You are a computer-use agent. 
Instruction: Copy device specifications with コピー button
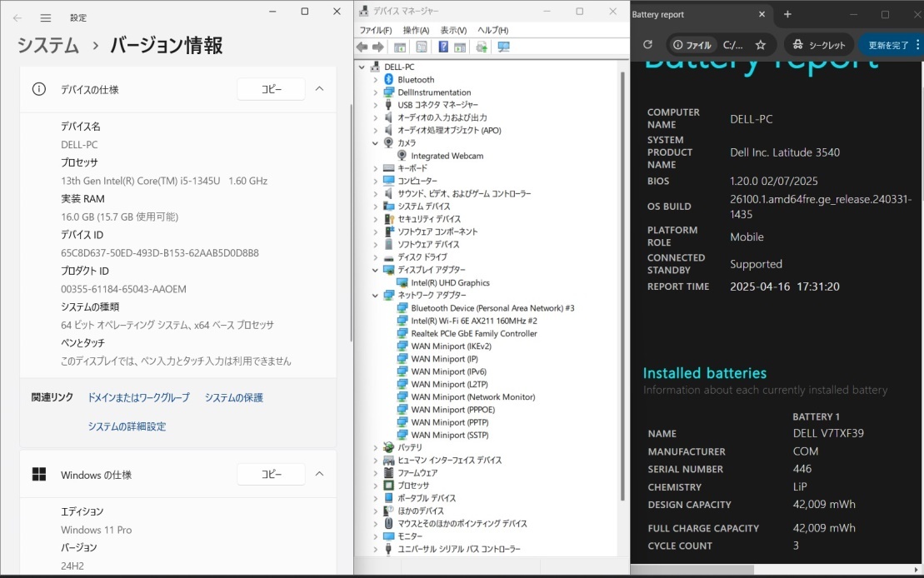[x=271, y=89]
